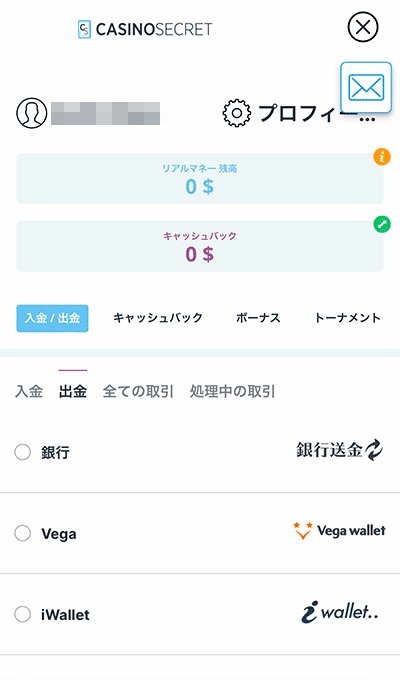Viewport: 400px width, 680px height.
Task: Click the CasinoSecret logo
Action: pos(145,29)
